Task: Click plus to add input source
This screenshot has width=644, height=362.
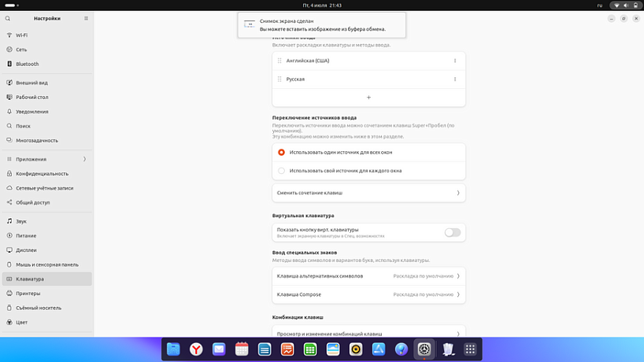Action: [368, 98]
